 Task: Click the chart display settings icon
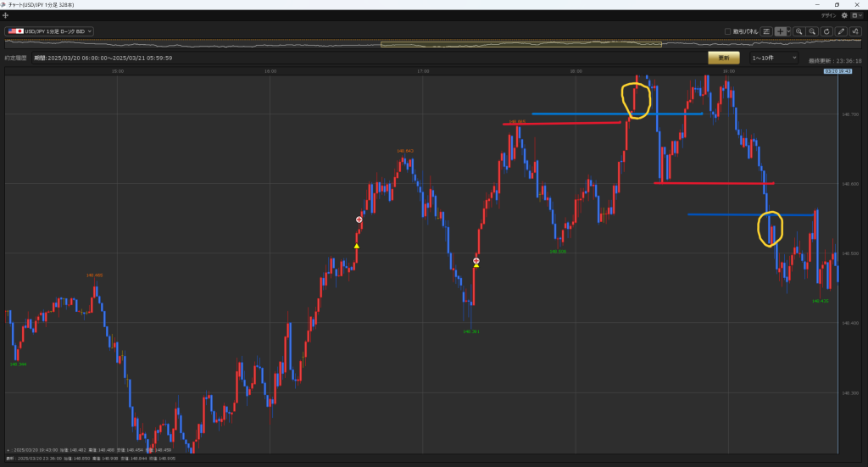tap(766, 31)
